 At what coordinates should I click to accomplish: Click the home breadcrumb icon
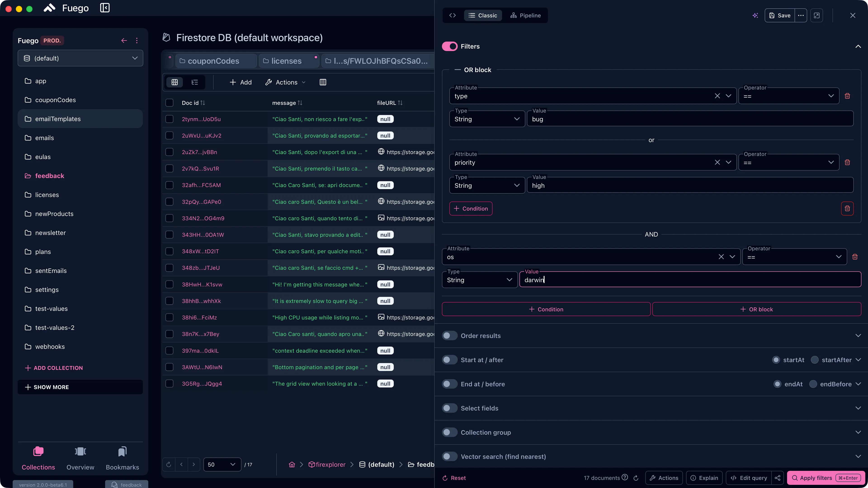292,465
